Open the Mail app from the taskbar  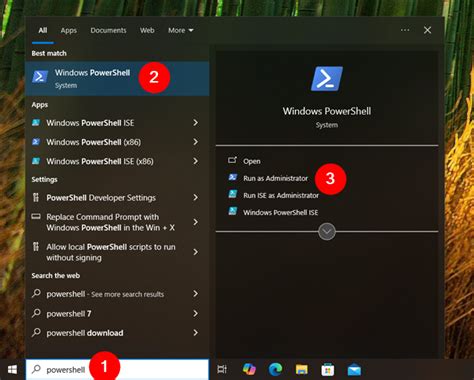point(354,370)
